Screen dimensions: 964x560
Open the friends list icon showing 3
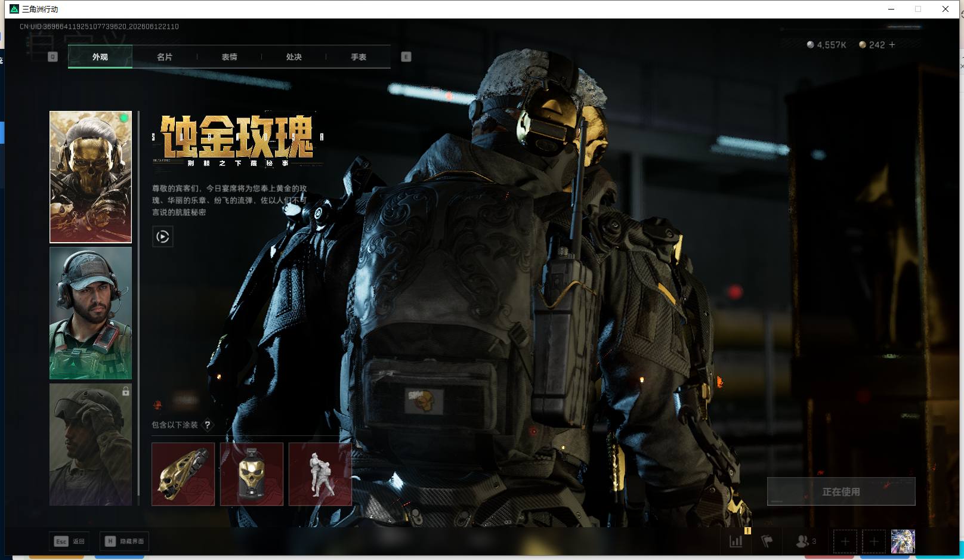[806, 542]
